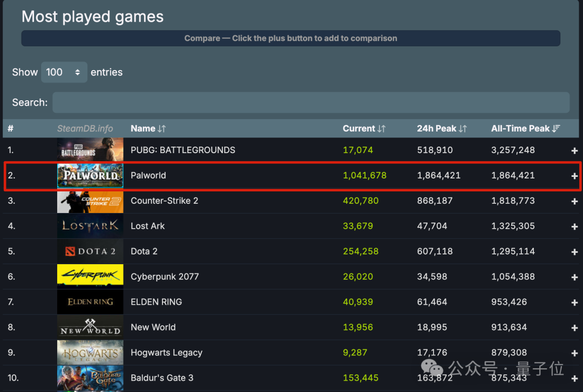Open the Counter-Strike 2 game thumbnail
The image size is (583, 392).
(90, 201)
